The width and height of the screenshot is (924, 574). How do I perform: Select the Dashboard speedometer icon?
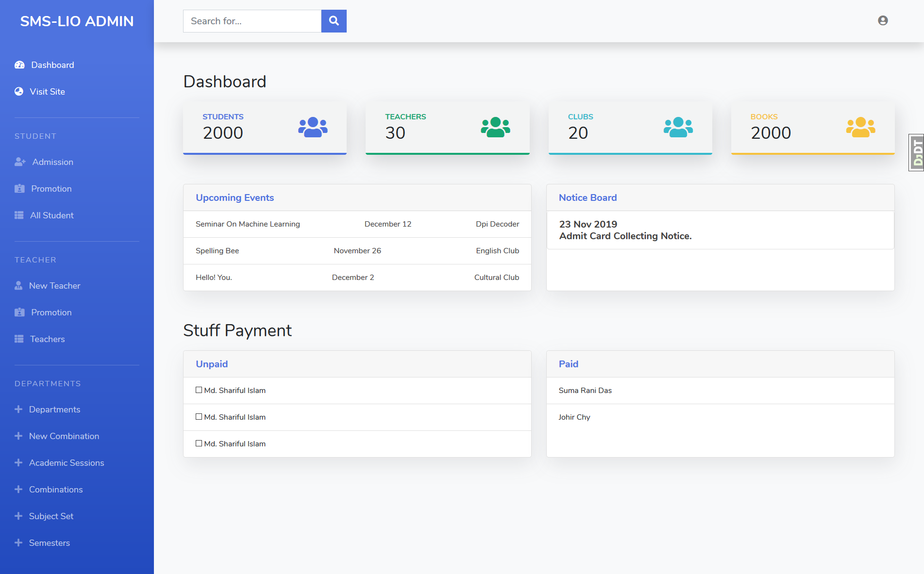tap(19, 65)
